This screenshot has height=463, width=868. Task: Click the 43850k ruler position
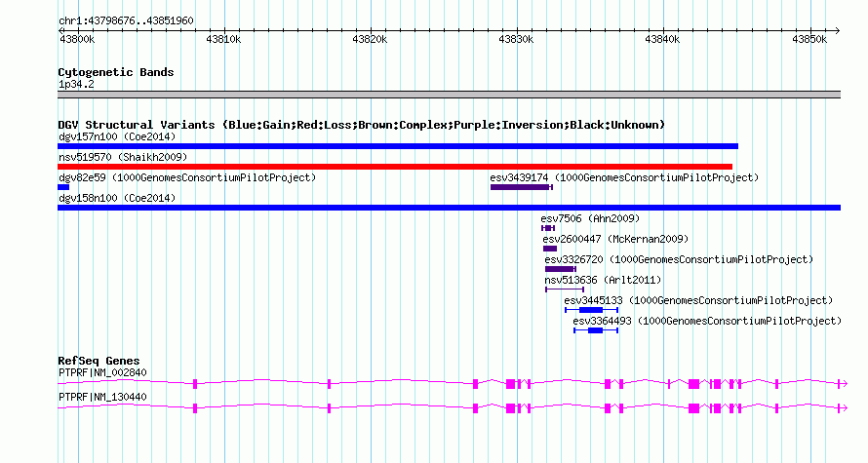coord(809,39)
